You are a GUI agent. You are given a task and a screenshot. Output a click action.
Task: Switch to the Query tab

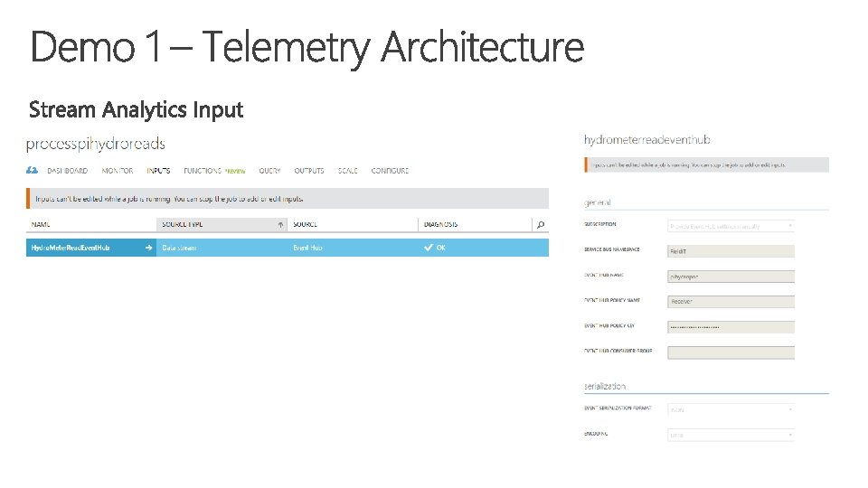[269, 171]
